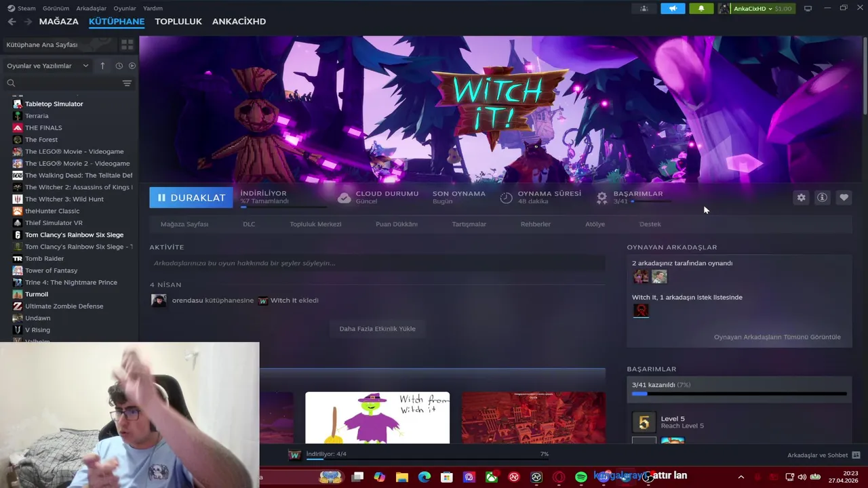The width and height of the screenshot is (868, 488).
Task: Open Oynayan Arkadaşların Tümünü Görüntüle
Action: [x=777, y=337]
